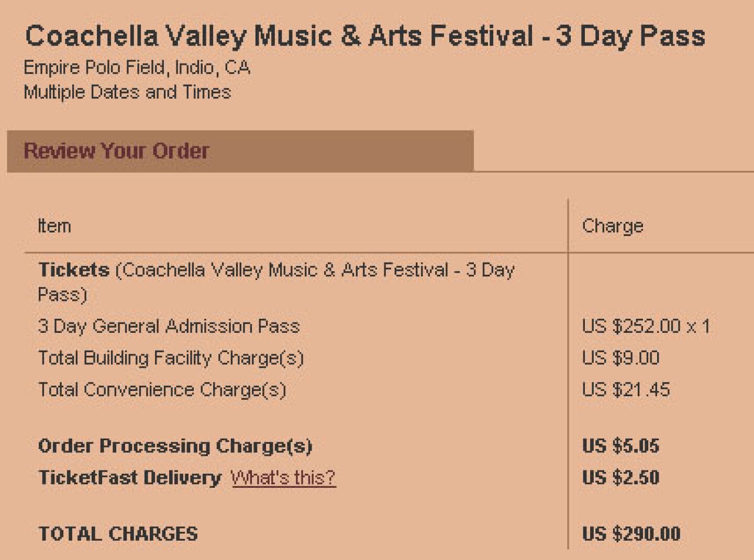The image size is (754, 560).
Task: Click the US $5.05 processing charge amount
Action: [620, 446]
